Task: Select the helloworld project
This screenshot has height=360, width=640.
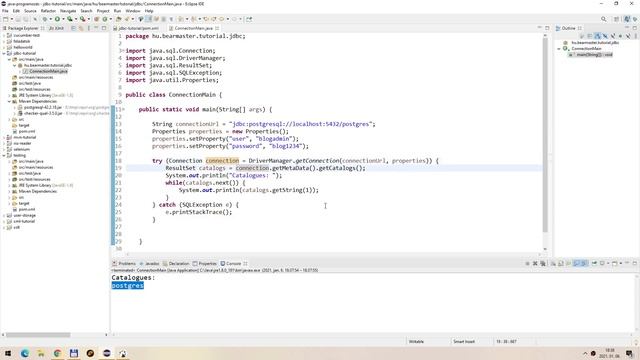Action: [x=23, y=47]
